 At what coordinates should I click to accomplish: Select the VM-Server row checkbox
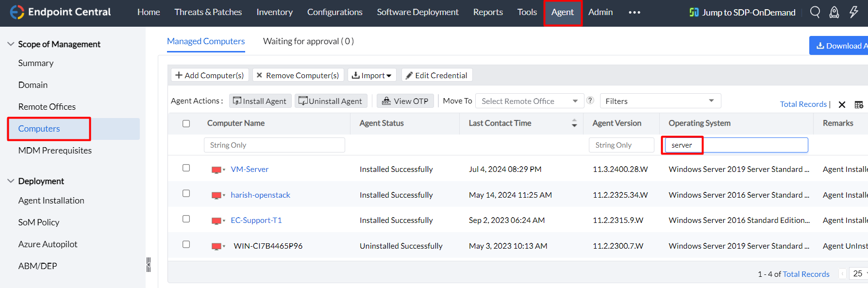(x=186, y=168)
